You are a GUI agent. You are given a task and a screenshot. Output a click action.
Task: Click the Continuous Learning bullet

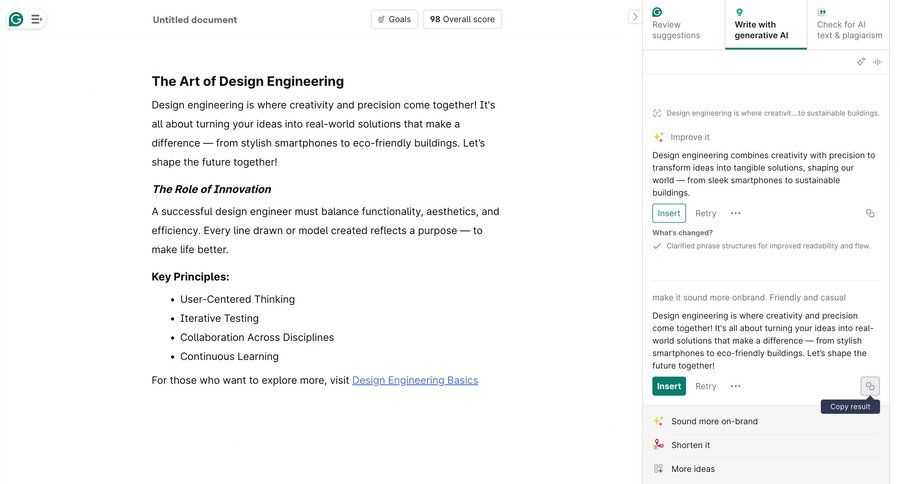pyautogui.click(x=229, y=357)
